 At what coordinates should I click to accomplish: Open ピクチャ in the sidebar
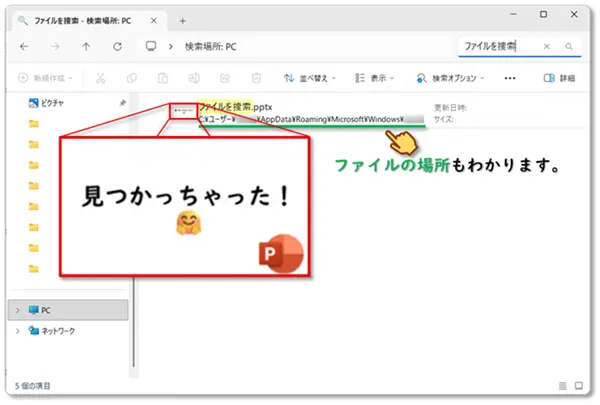tap(46, 103)
